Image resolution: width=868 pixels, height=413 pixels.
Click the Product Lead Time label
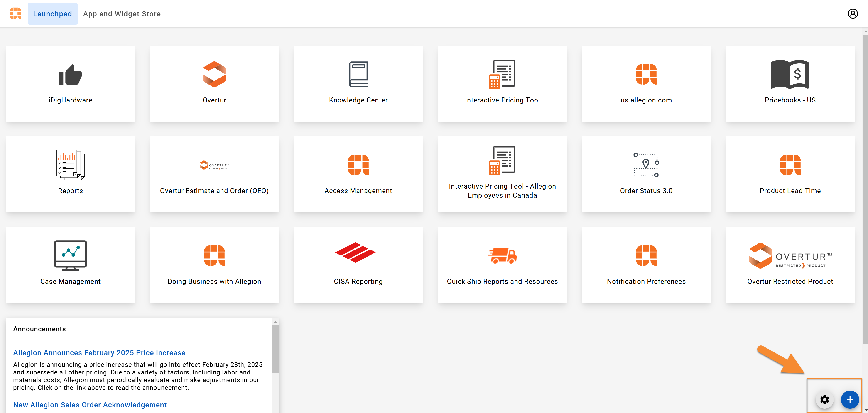click(790, 190)
